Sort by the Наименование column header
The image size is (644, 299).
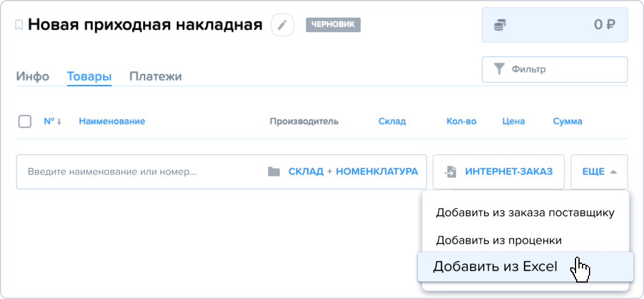(x=112, y=122)
